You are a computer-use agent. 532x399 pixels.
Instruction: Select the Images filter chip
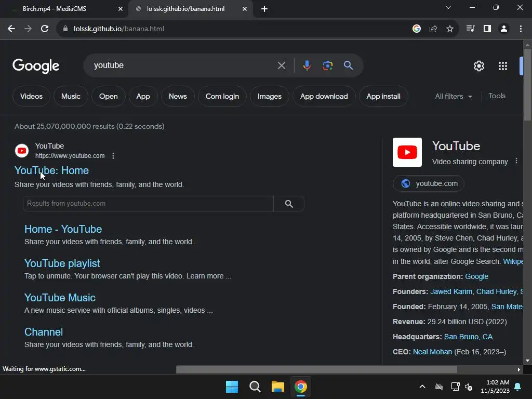(x=270, y=96)
